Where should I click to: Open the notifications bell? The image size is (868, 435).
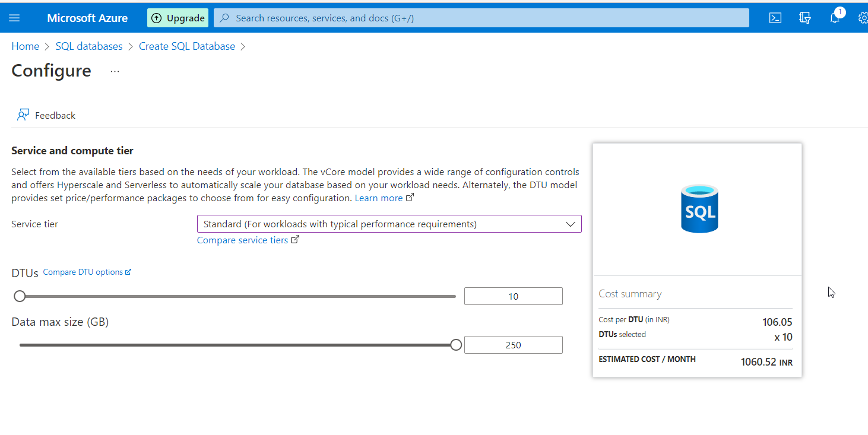[835, 18]
